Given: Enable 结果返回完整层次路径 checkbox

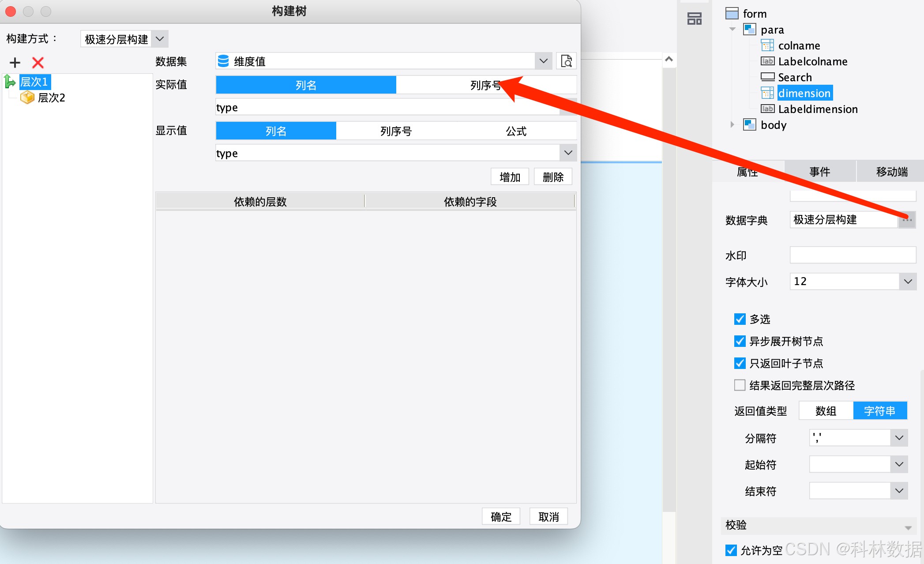Looking at the screenshot, I should pos(740,385).
